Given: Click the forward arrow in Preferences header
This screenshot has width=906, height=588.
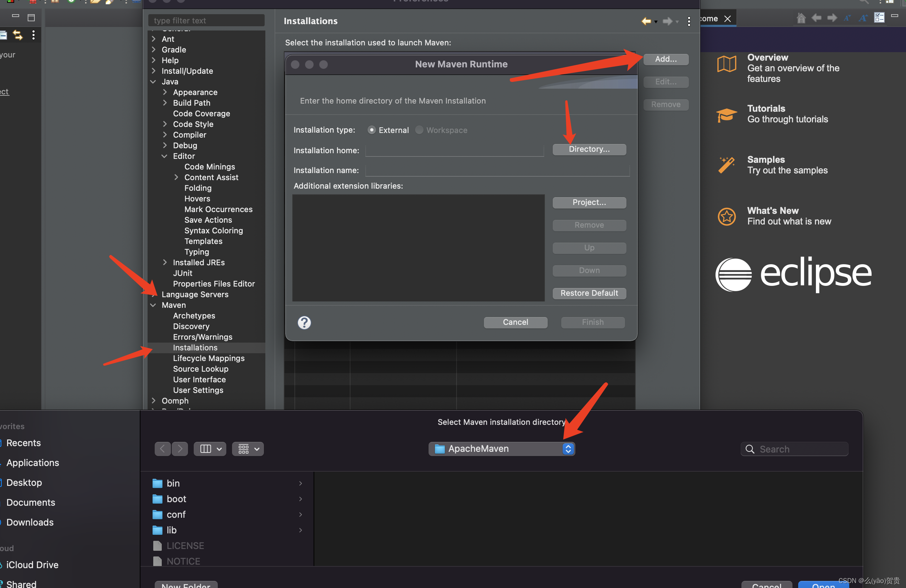Looking at the screenshot, I should click(x=667, y=21).
